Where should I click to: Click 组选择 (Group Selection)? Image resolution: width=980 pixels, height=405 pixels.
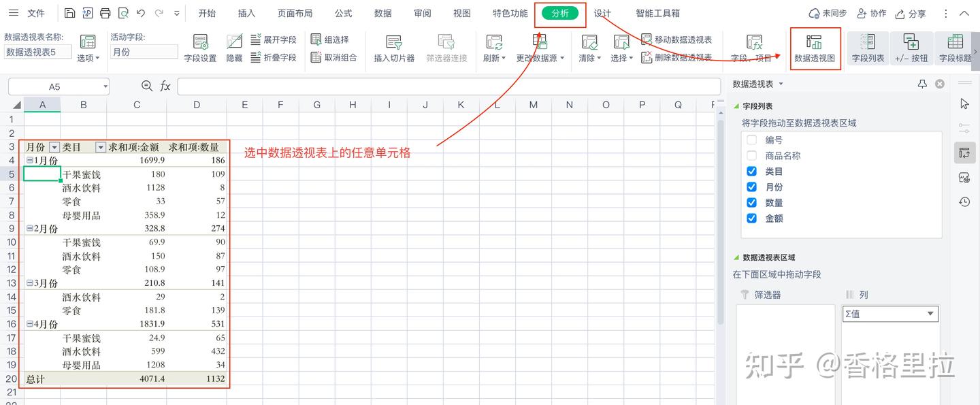[330, 40]
